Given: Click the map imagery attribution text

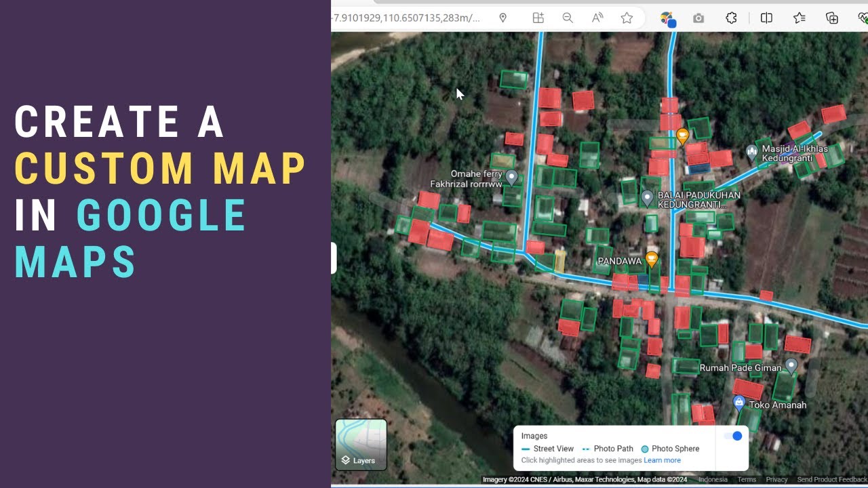Looking at the screenshot, I should tap(585, 479).
